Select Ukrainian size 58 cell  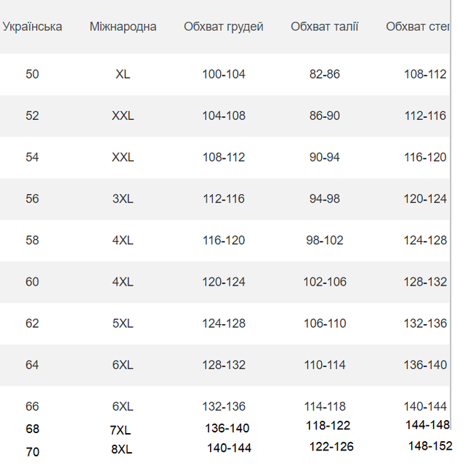point(32,241)
